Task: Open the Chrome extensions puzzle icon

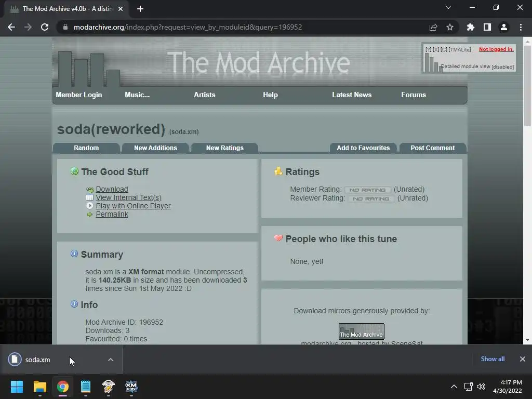Action: click(x=471, y=27)
